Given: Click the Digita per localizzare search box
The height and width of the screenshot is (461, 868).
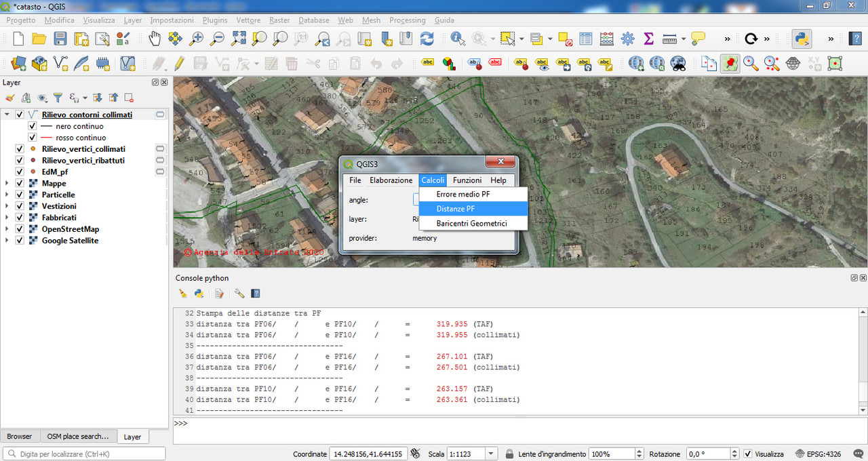Looking at the screenshot, I should [84, 454].
